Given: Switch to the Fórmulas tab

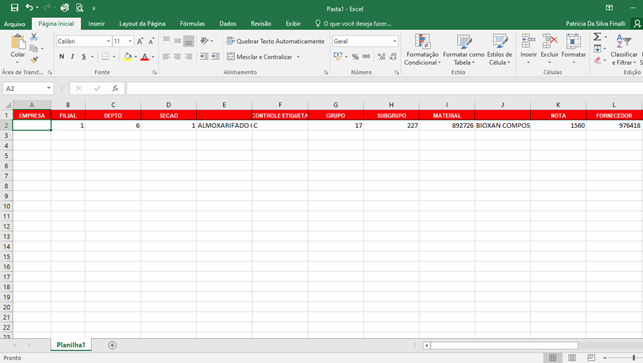Looking at the screenshot, I should tap(192, 24).
